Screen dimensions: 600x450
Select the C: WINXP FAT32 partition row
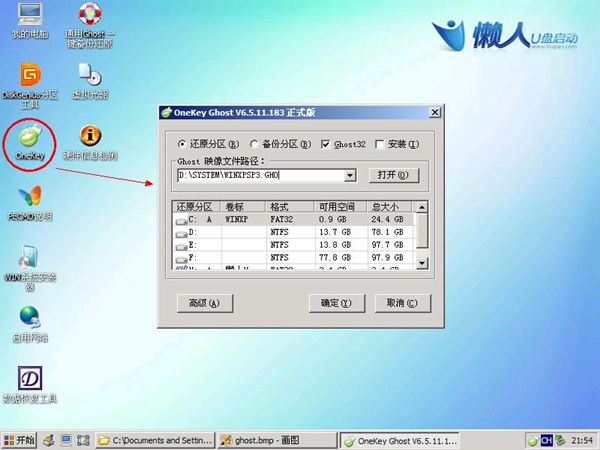[293, 220]
